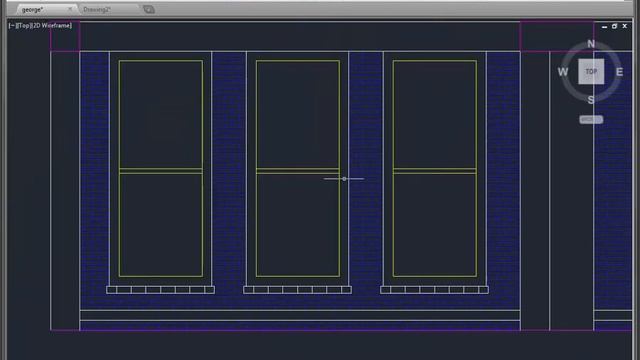Open the [-] viewport controls menu
The height and width of the screenshot is (360, 640).
[12, 25]
